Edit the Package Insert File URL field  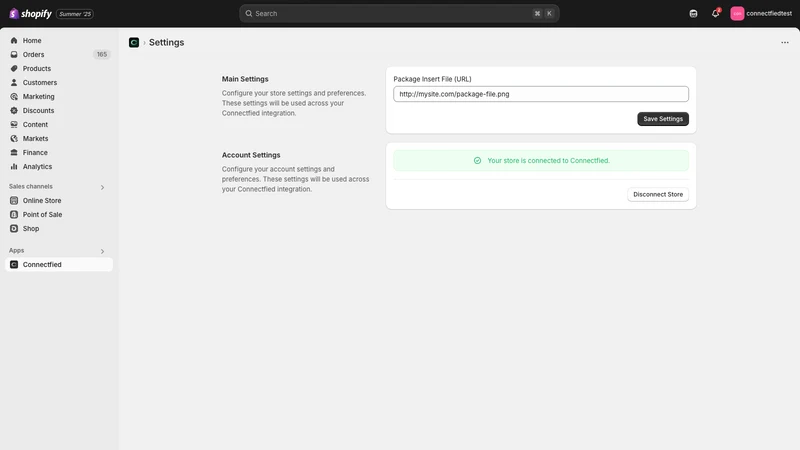[x=541, y=94]
